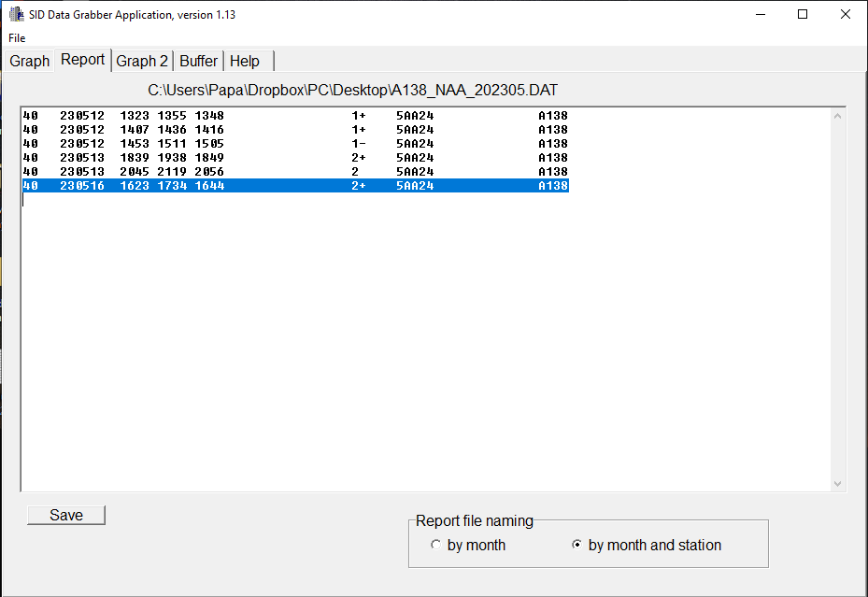The width and height of the screenshot is (868, 597).
Task: Open the File menu
Action: pyautogui.click(x=17, y=37)
